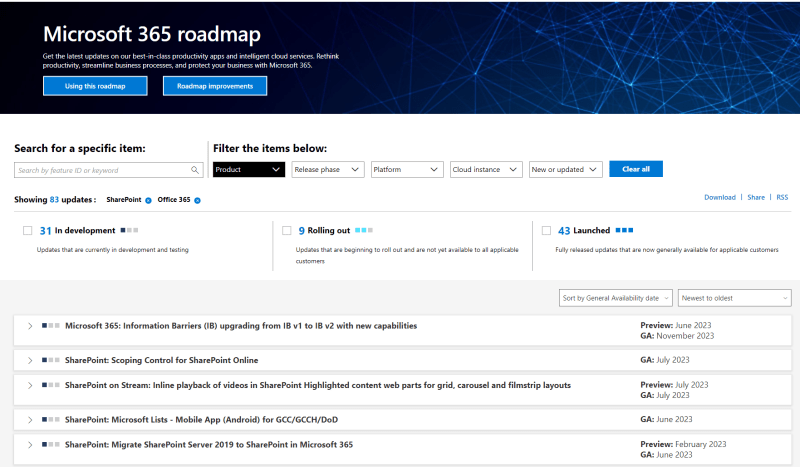This screenshot has width=800, height=467.
Task: Click the Microsoft Lists Mobile App title
Action: point(201,420)
